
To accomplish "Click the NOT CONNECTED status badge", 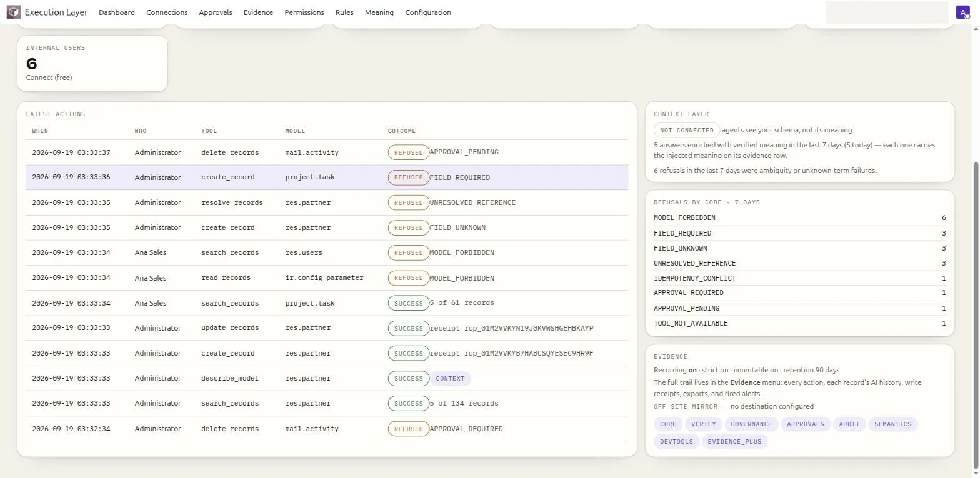I will tap(687, 131).
